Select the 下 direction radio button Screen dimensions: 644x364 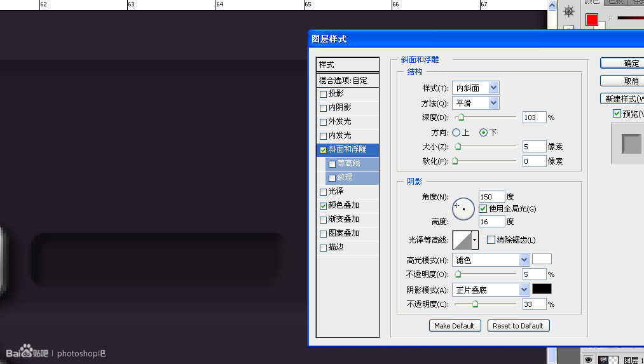click(x=483, y=133)
